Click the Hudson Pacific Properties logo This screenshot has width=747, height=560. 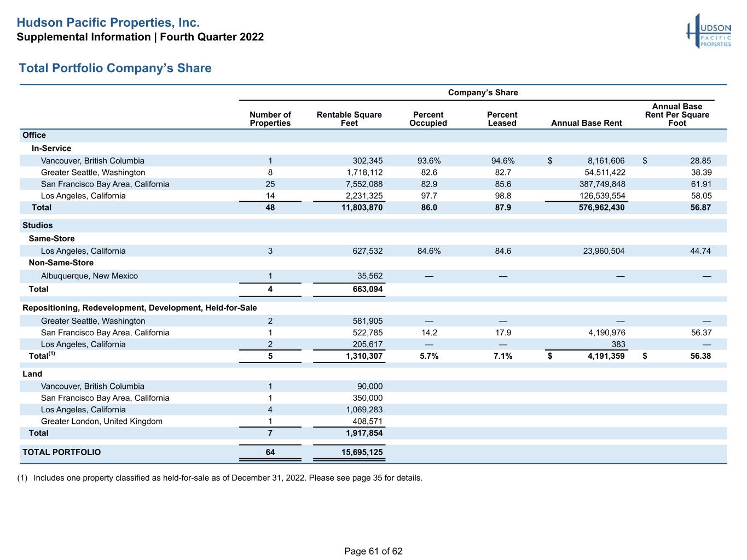pyautogui.click(x=709, y=31)
